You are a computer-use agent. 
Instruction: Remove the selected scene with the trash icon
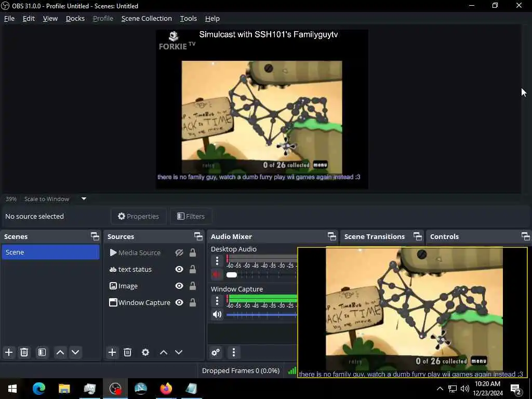point(24,352)
